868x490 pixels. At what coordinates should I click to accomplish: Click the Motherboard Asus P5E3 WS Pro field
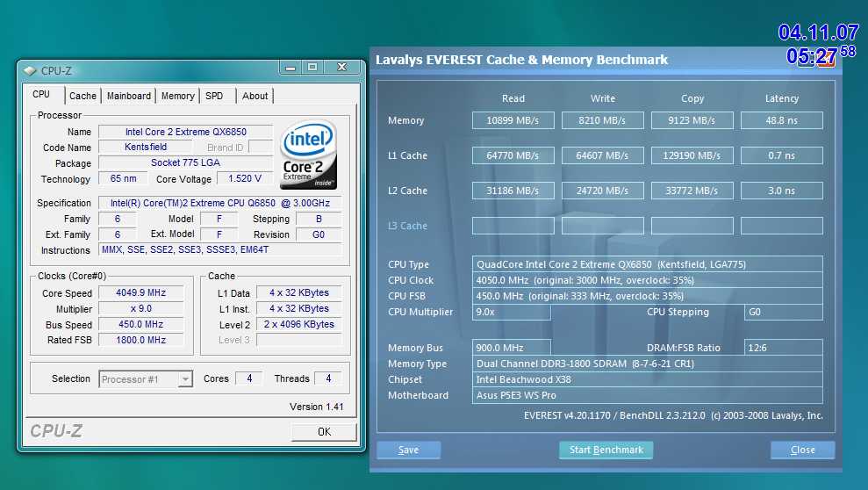click(x=647, y=395)
